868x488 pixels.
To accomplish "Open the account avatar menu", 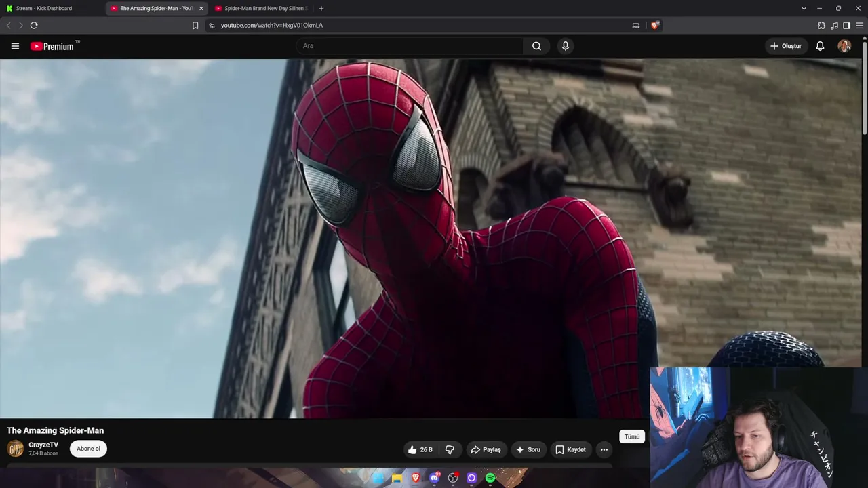I will tap(844, 46).
